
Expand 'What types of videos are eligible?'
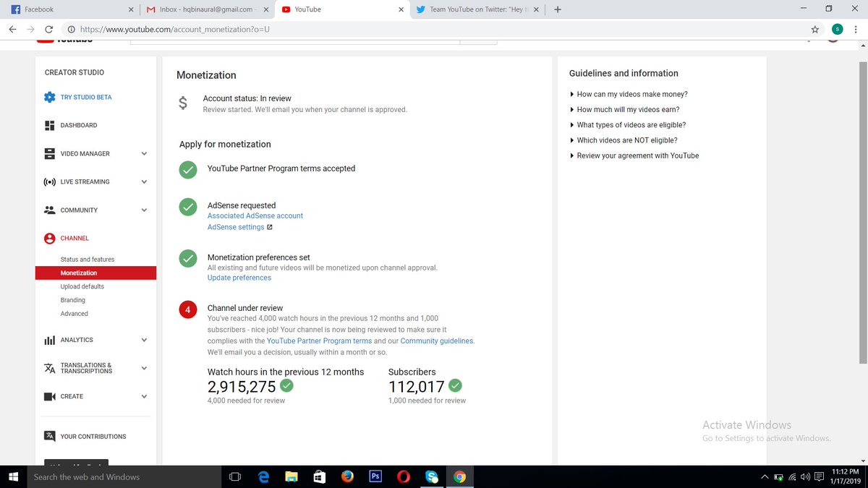point(628,124)
